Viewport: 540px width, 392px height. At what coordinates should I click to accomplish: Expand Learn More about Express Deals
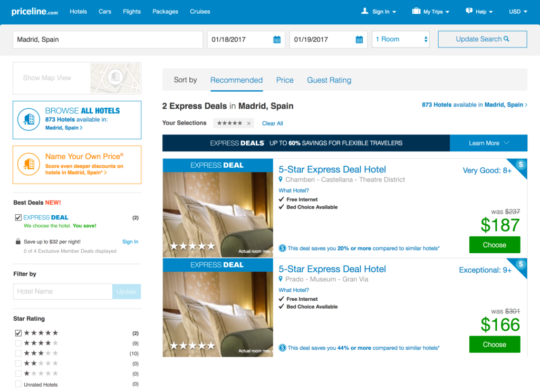pyautogui.click(x=488, y=143)
